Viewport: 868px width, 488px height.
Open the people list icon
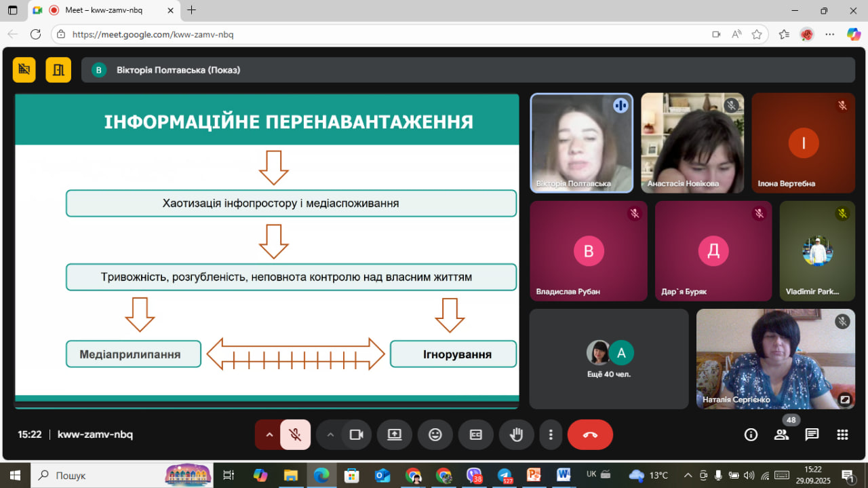click(x=781, y=435)
